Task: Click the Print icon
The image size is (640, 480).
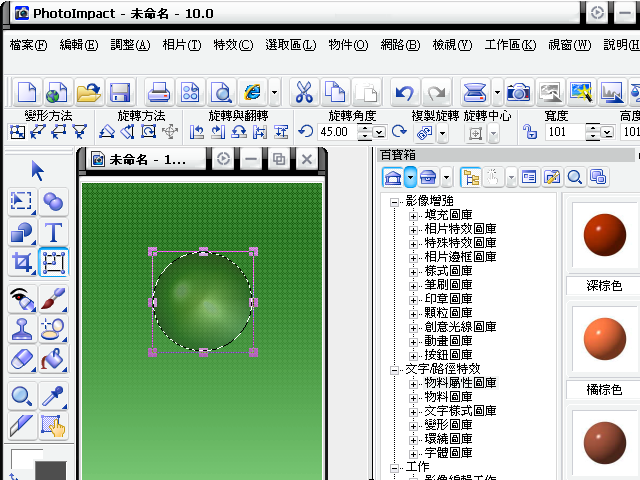Action: coord(158,92)
